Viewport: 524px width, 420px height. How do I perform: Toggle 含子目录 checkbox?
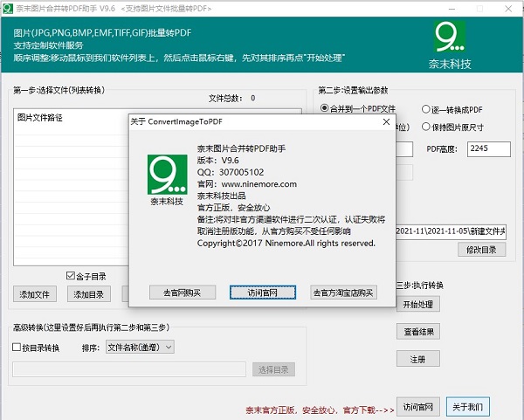tap(86, 276)
